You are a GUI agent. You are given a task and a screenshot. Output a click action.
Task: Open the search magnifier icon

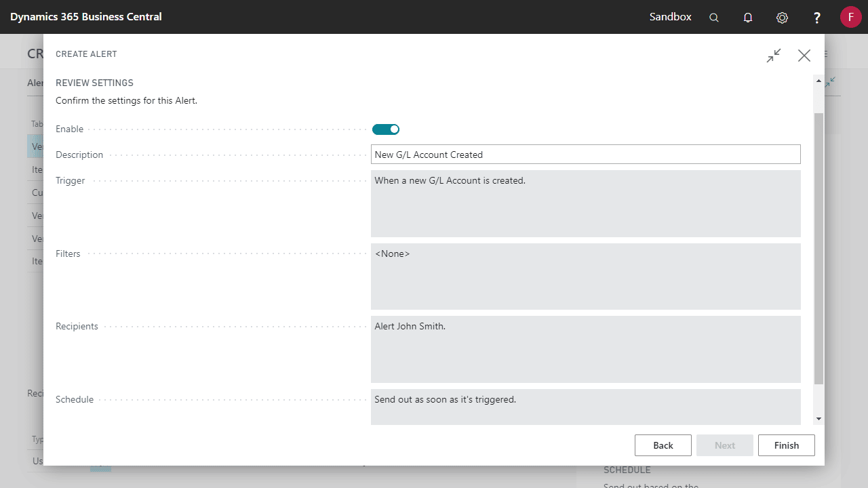(714, 18)
